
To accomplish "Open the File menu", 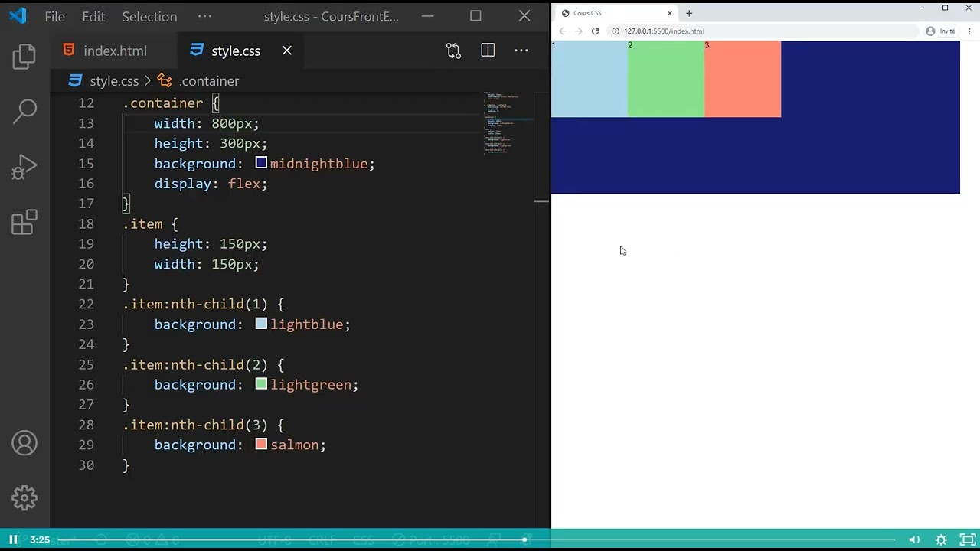I will [x=55, y=16].
